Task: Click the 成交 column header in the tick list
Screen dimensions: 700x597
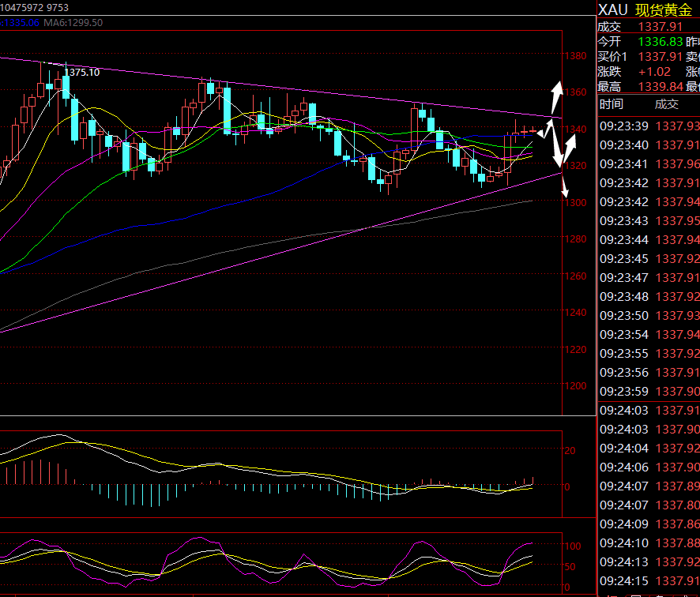Action: click(x=667, y=104)
